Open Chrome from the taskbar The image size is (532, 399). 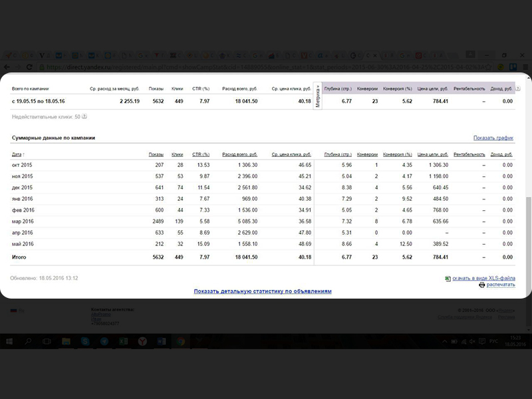click(181, 341)
